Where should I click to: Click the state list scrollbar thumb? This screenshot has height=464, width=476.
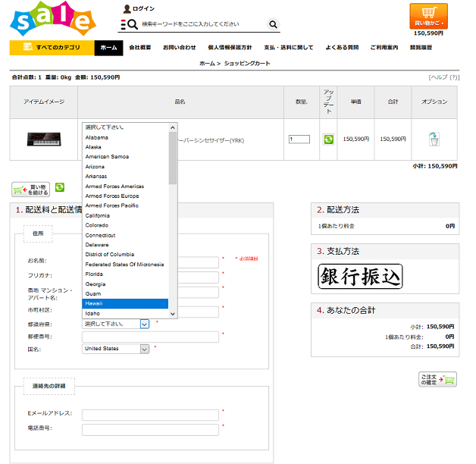[173, 158]
